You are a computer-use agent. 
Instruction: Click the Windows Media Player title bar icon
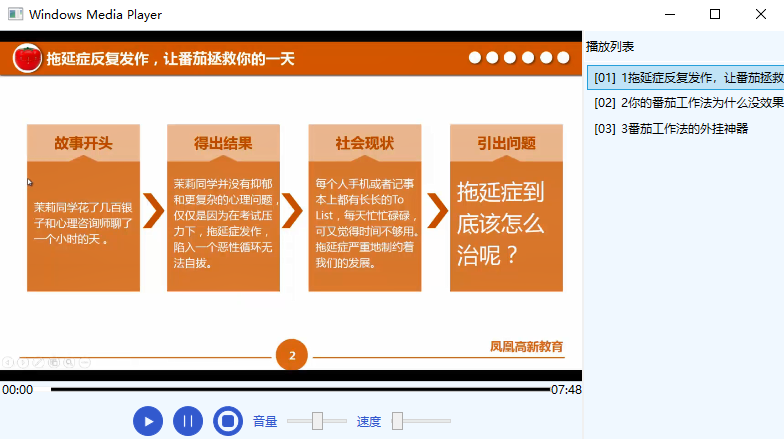pos(16,14)
